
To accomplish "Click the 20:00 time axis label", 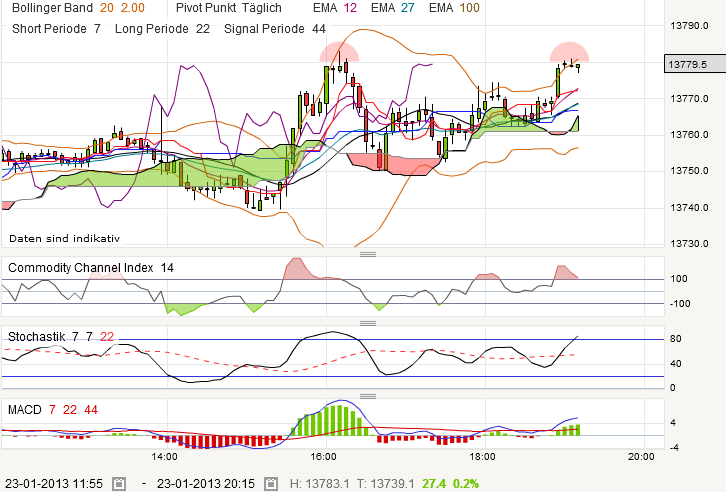I will click(x=641, y=457).
